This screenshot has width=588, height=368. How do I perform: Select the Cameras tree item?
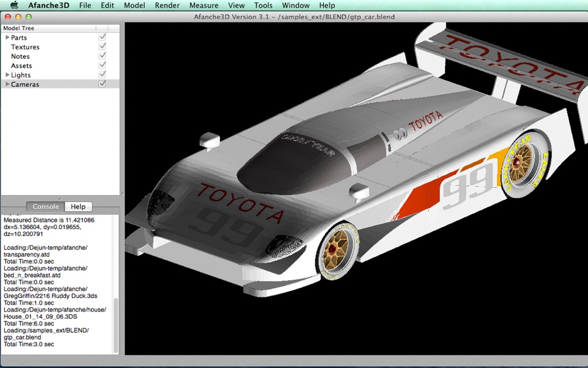click(x=25, y=84)
